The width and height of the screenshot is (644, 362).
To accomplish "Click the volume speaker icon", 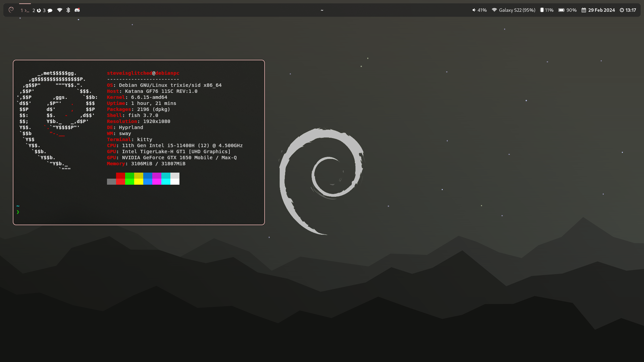I will click(x=474, y=10).
